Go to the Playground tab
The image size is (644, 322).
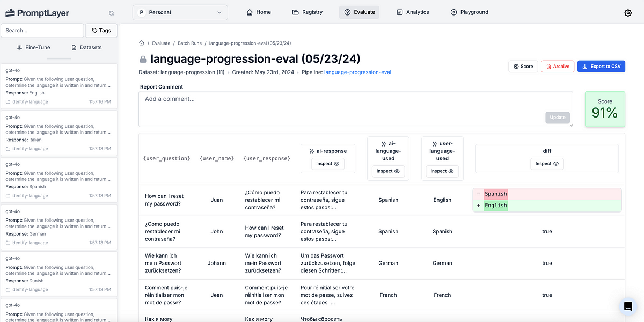pyautogui.click(x=469, y=12)
